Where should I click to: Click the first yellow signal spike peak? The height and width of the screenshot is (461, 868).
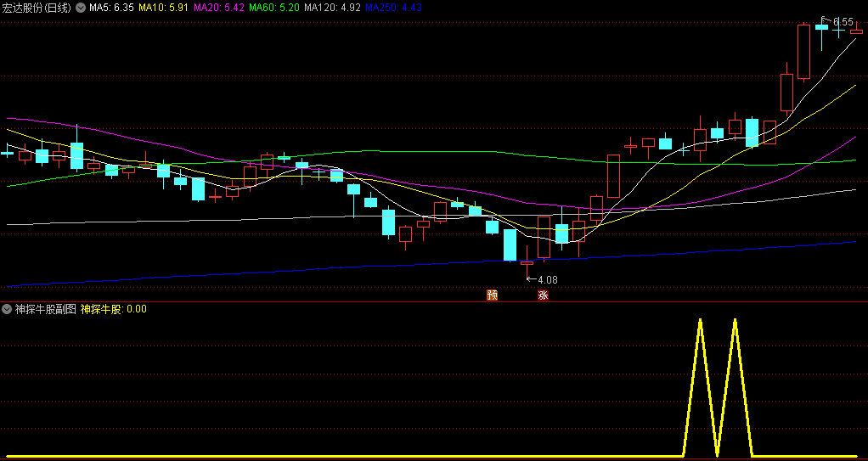tap(701, 320)
